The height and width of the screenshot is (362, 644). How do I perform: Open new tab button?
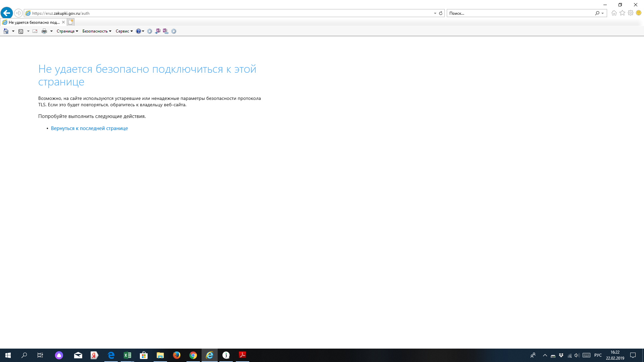coord(70,22)
